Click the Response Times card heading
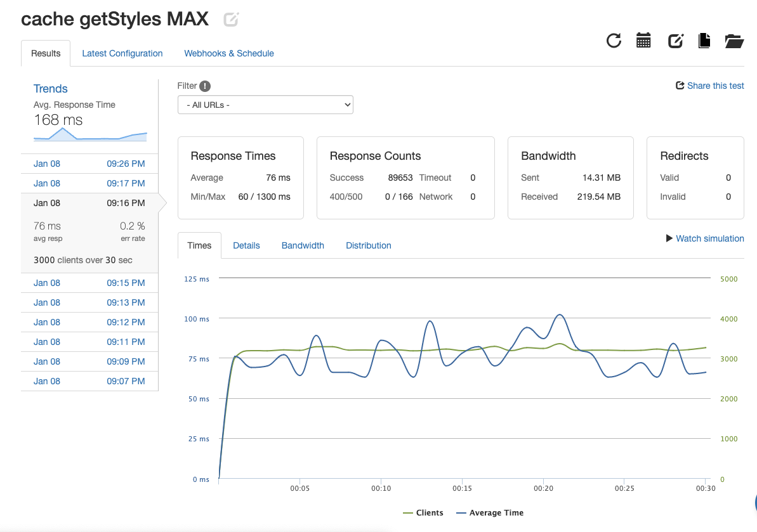This screenshot has width=757, height=532. click(x=233, y=156)
